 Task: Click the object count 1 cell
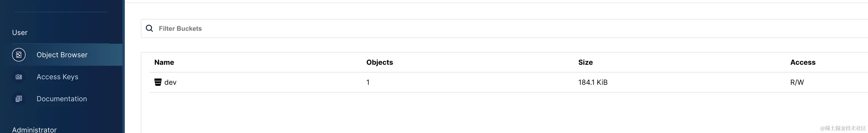[368, 83]
